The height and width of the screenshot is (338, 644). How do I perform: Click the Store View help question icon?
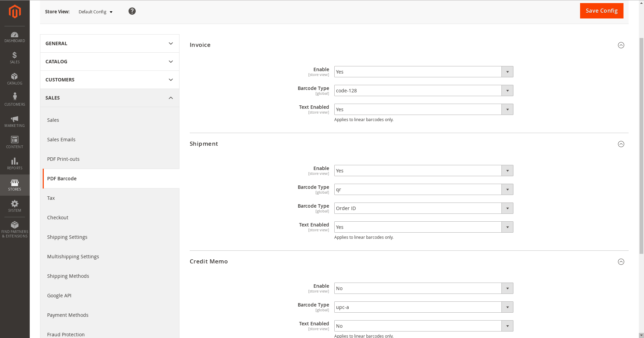(132, 11)
